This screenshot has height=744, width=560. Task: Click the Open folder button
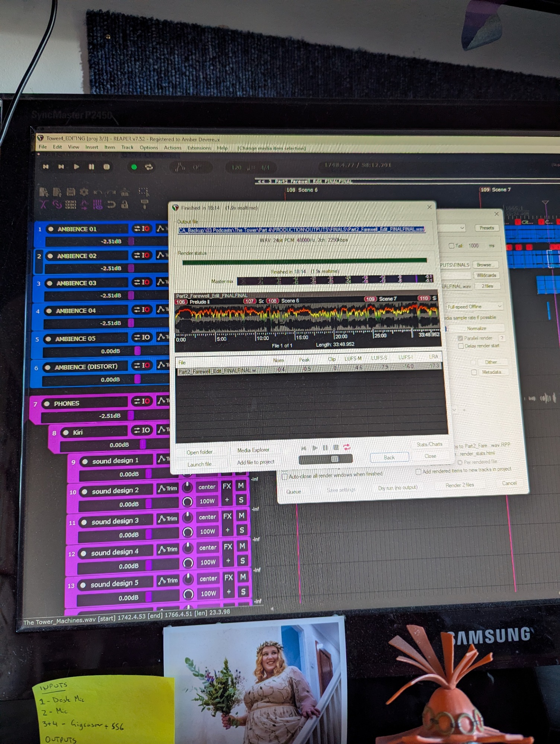pos(200,452)
